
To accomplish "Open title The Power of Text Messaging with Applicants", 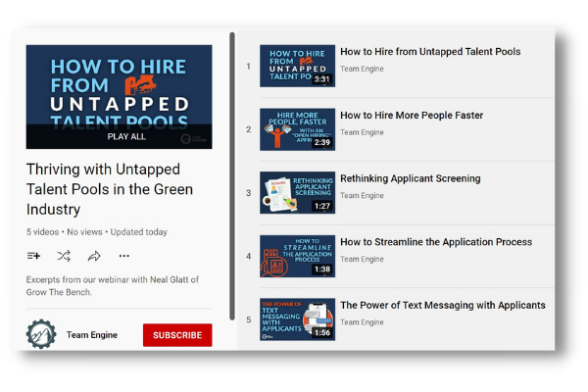I will click(x=443, y=306).
